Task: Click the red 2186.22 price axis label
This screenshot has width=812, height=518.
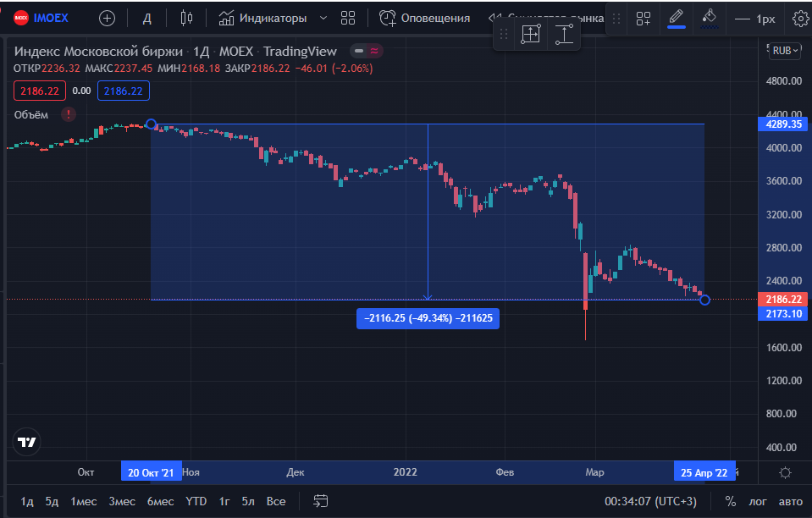Action: pos(783,299)
